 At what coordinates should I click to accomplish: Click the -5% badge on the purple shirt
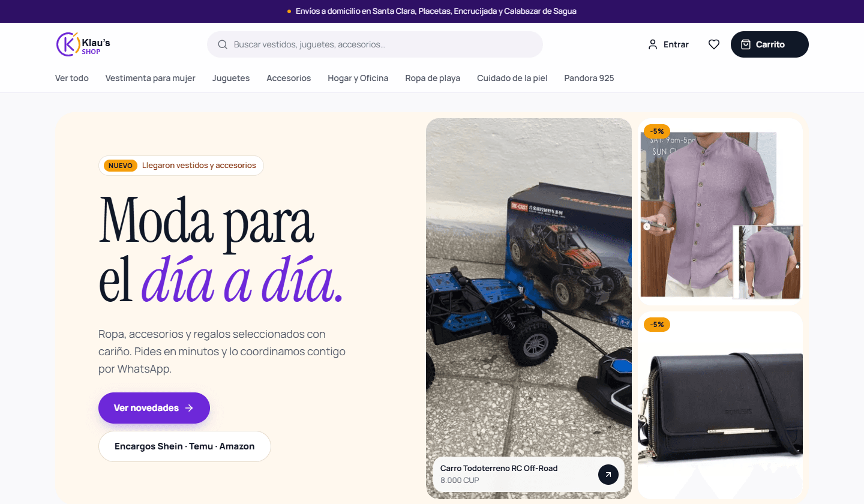click(x=657, y=131)
